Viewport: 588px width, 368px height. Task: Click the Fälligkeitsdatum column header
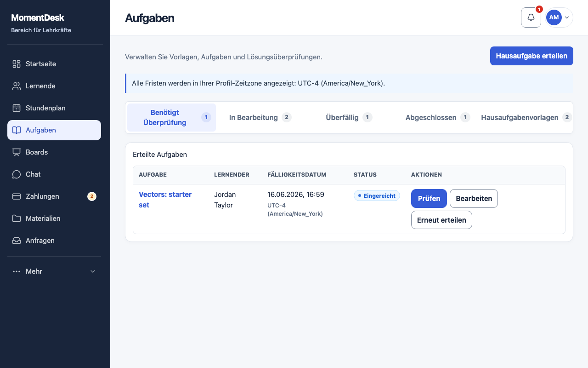[x=297, y=175]
